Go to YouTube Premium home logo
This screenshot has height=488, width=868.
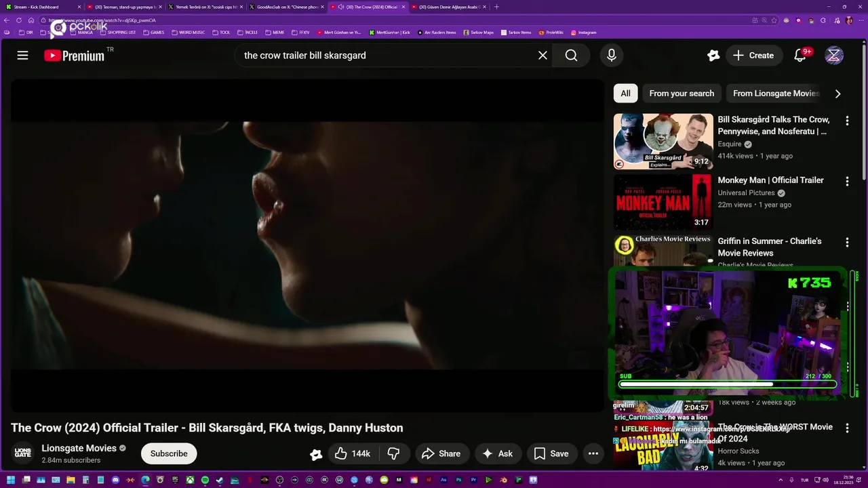75,56
